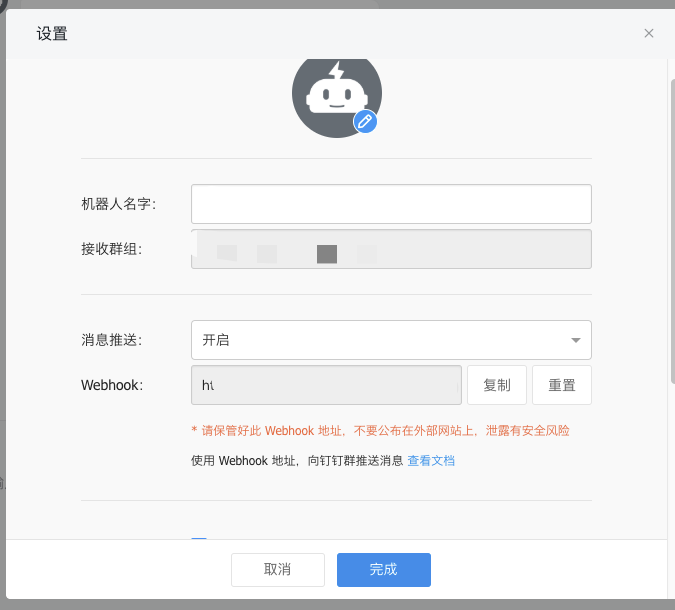675x610 pixels.
Task: Open the 消息推送 dropdown showing 开启
Action: [x=391, y=340]
